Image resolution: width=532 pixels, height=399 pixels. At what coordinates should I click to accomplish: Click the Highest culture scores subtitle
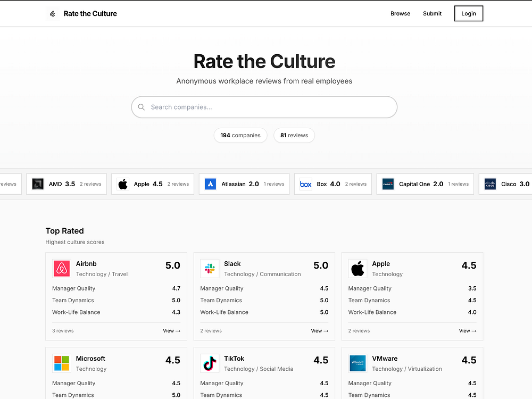point(75,242)
